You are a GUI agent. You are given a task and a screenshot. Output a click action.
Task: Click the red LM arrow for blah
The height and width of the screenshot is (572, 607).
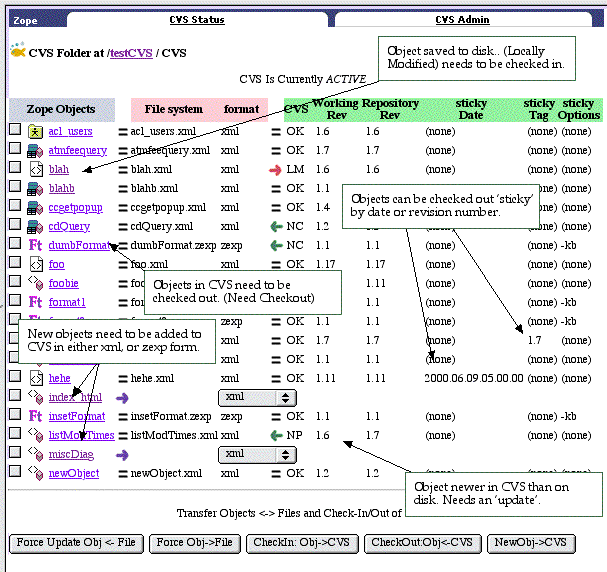pos(275,170)
